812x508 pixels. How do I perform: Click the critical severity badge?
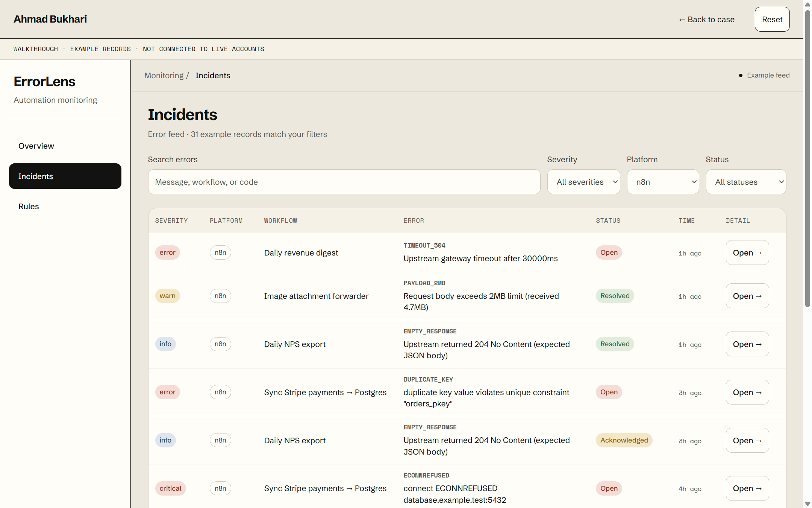170,488
